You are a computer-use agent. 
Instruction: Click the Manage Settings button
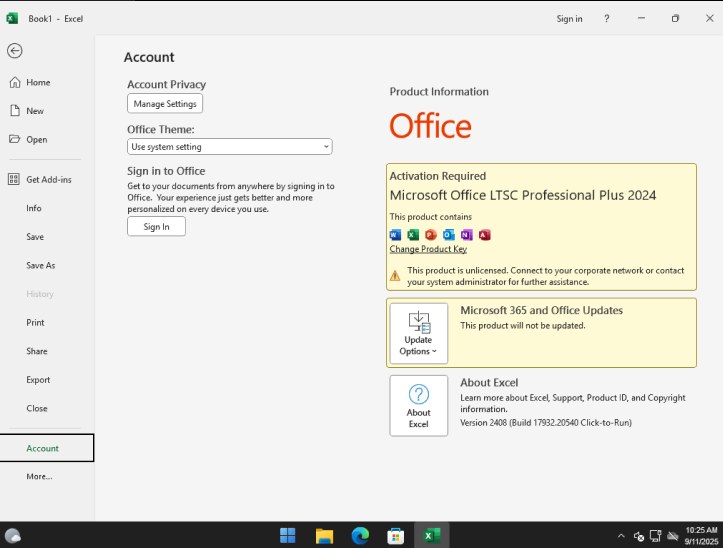pos(165,104)
